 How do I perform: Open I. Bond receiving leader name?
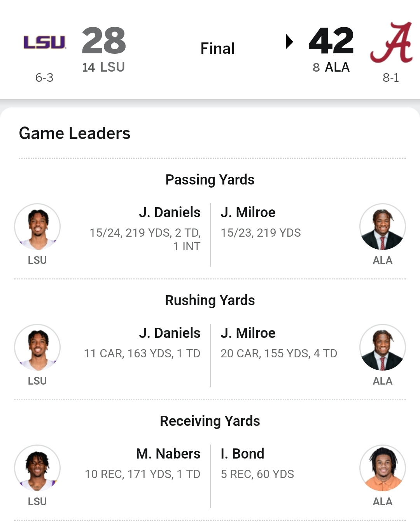(242, 454)
